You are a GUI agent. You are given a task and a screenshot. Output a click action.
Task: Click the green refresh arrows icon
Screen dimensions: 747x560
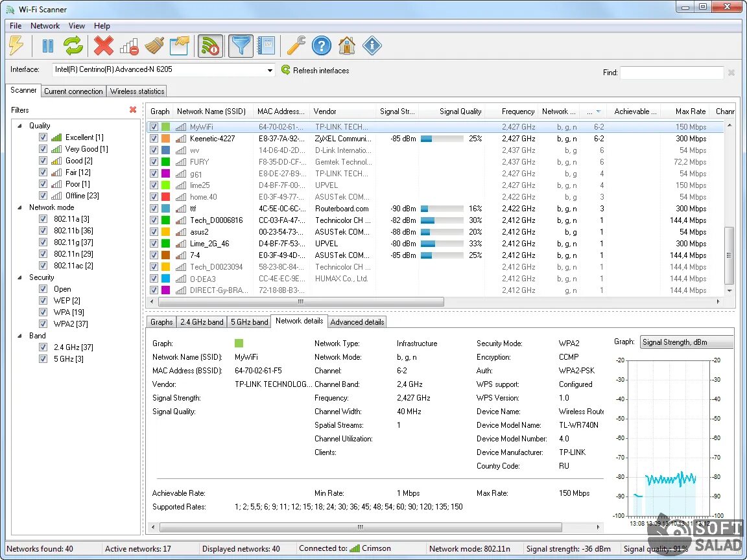pyautogui.click(x=73, y=46)
